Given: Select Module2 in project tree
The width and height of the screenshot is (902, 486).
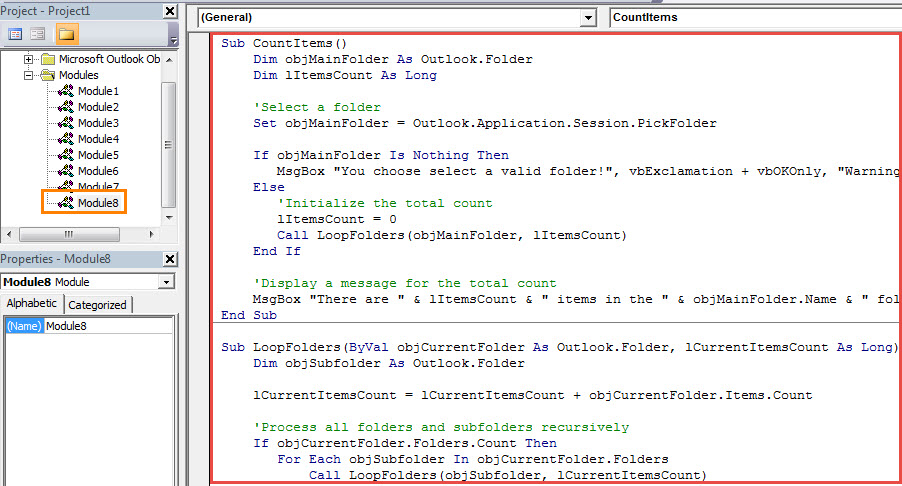Looking at the screenshot, I should (x=98, y=108).
